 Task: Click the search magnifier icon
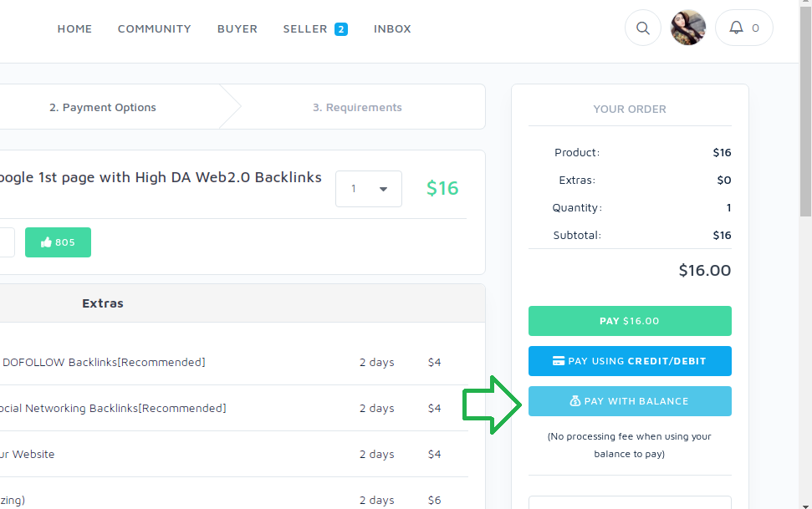pos(642,28)
